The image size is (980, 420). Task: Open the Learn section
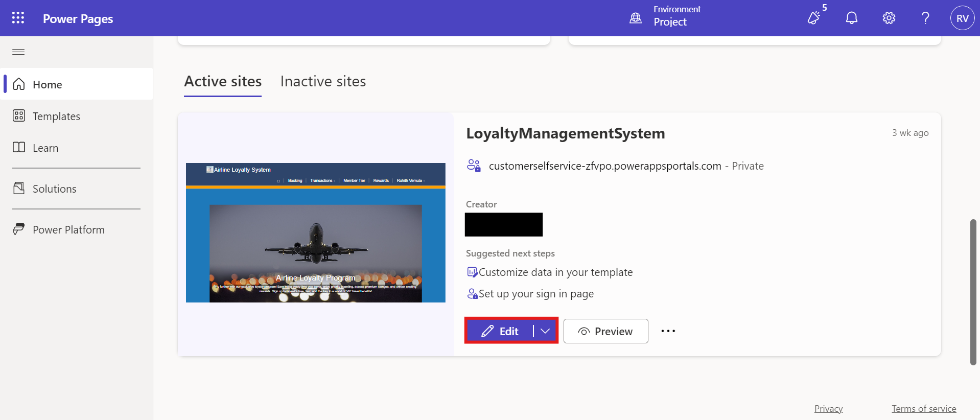click(x=45, y=148)
